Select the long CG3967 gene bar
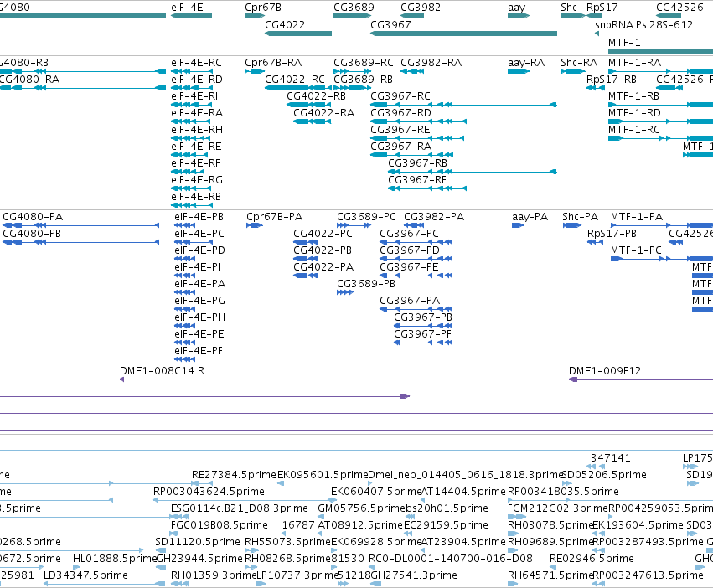Viewport: 713px width, 588px height. pyautogui.click(x=464, y=34)
